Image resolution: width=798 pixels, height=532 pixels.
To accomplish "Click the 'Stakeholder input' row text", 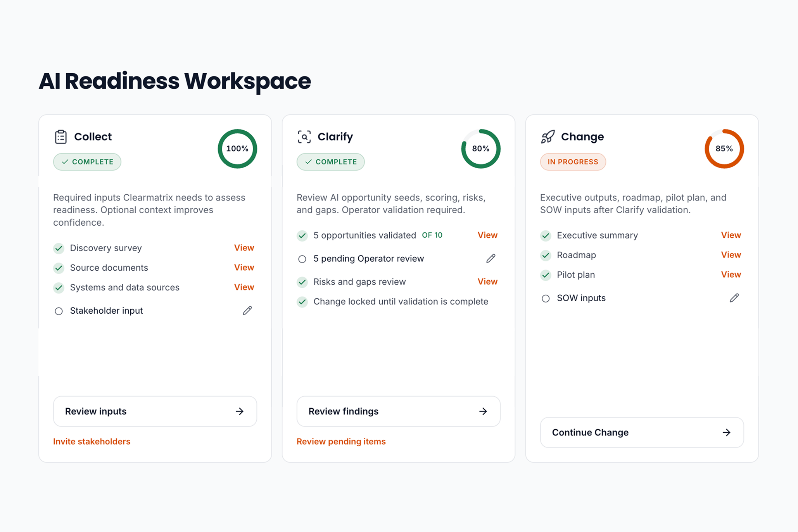I will (107, 311).
